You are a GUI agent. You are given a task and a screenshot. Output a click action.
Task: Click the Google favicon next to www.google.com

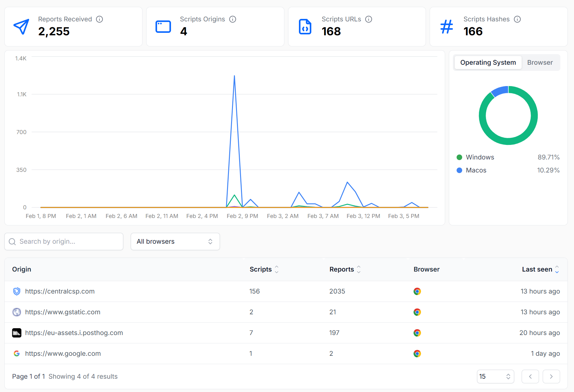(17, 353)
